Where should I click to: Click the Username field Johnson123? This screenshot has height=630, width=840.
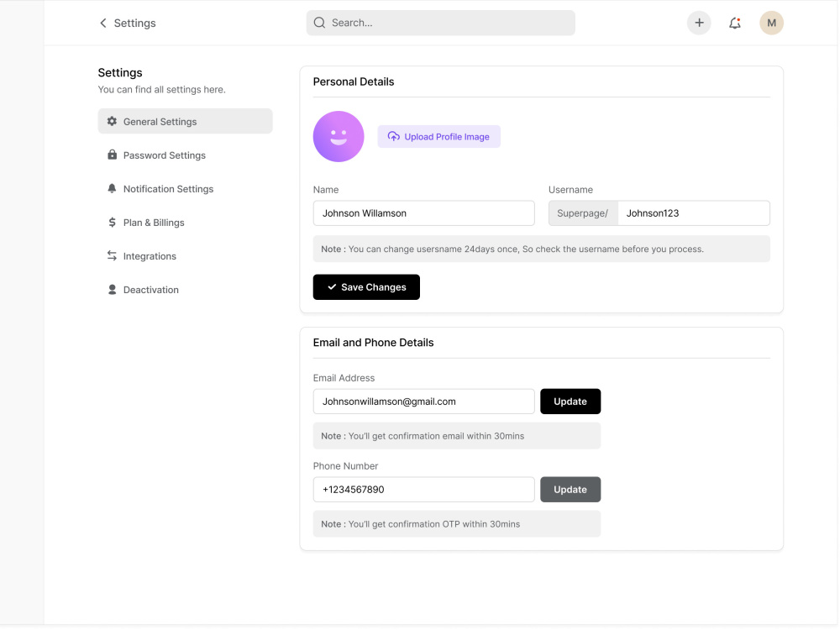(694, 213)
